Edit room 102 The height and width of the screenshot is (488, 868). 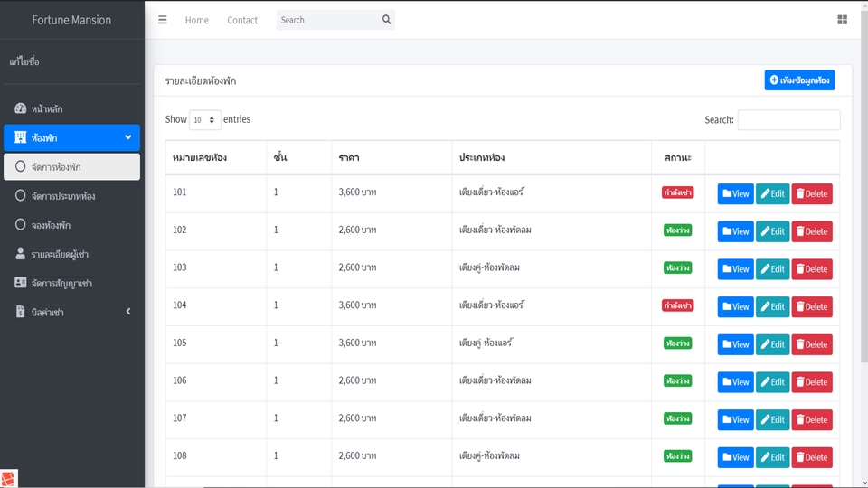pyautogui.click(x=773, y=231)
